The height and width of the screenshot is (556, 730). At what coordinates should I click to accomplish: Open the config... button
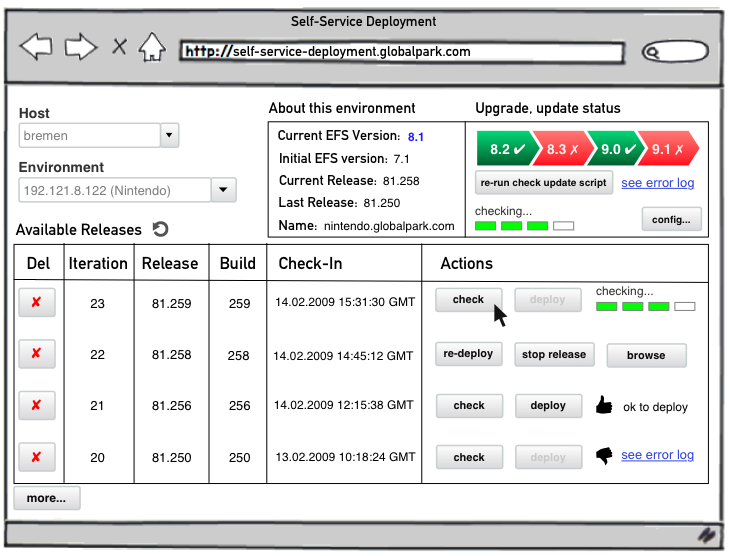[x=671, y=219]
